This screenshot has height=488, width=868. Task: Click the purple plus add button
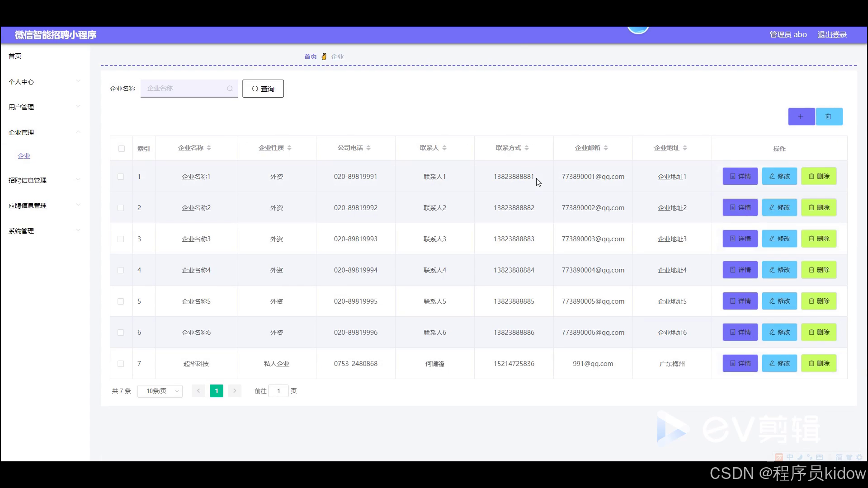click(801, 117)
